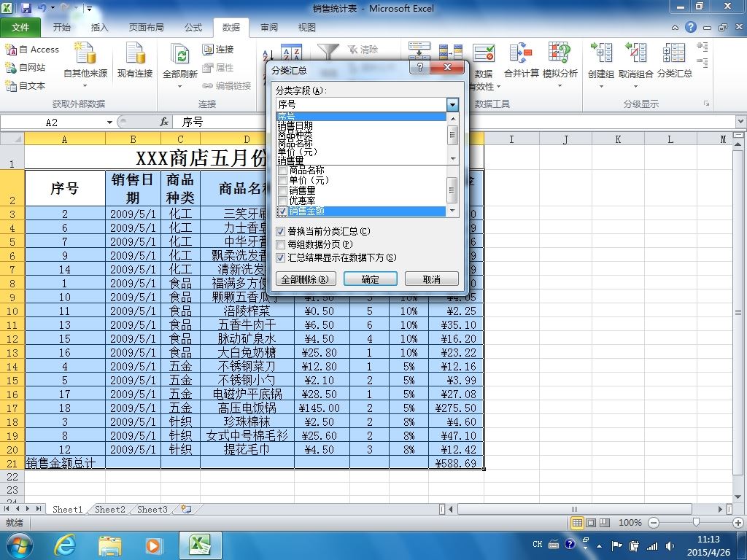Click the zoom out minus button
This screenshot has height=560, width=747.
[x=654, y=523]
